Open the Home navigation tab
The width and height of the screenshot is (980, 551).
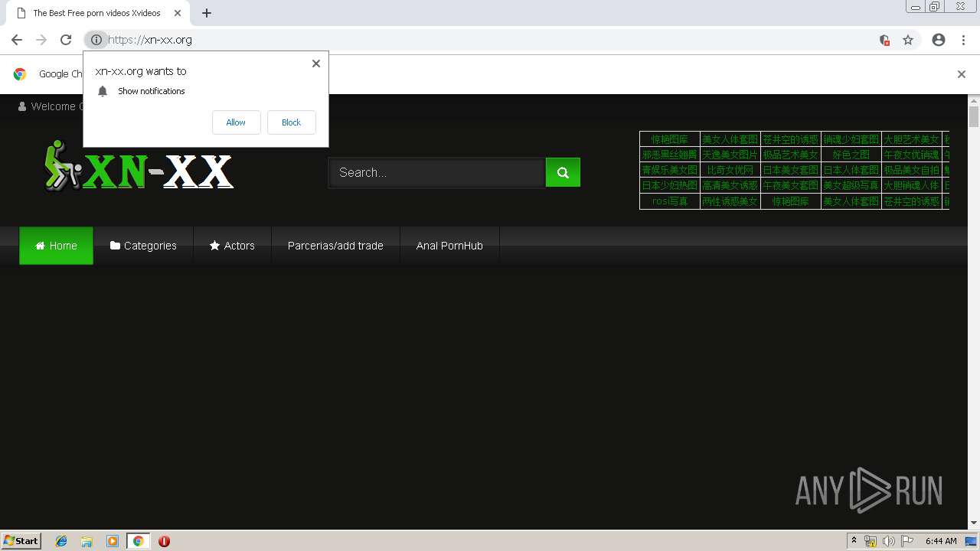tap(56, 246)
